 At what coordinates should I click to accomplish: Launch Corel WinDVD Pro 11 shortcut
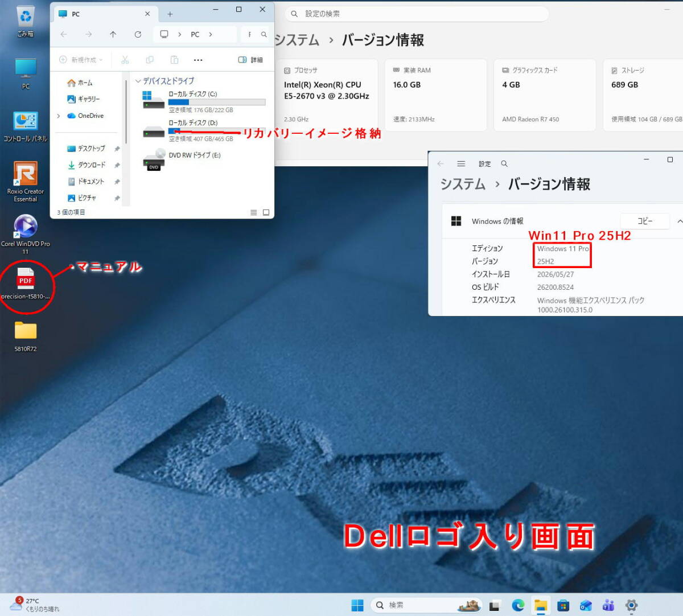pyautogui.click(x=26, y=233)
